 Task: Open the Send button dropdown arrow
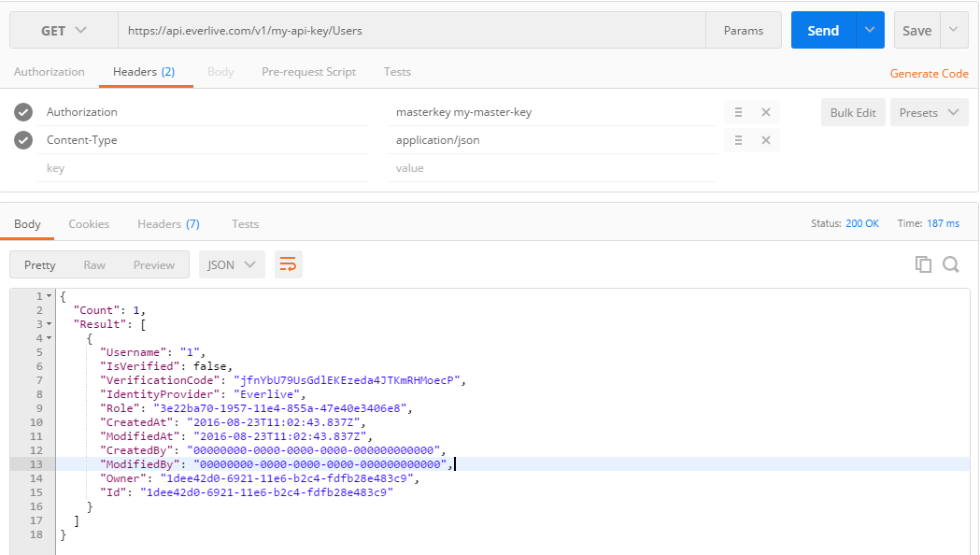tap(870, 31)
